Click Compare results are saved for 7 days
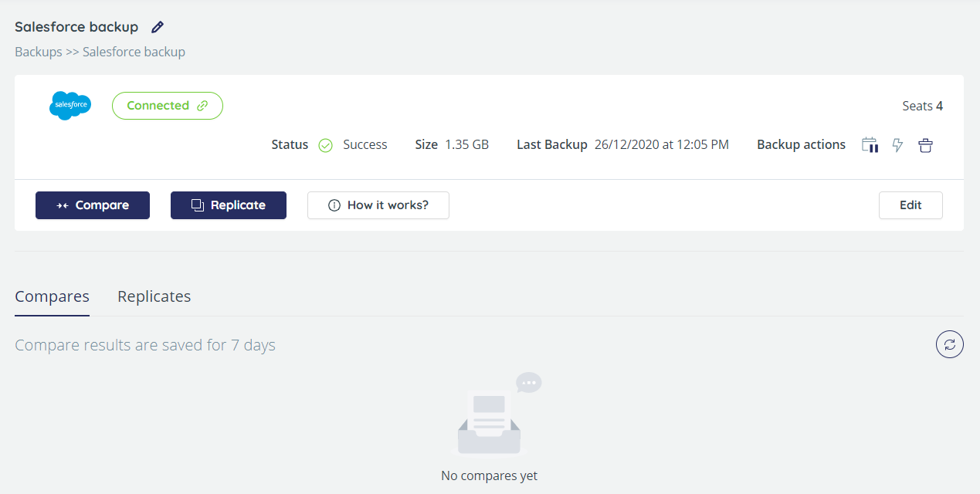Screen dimensions: 980x494 [x=145, y=345]
